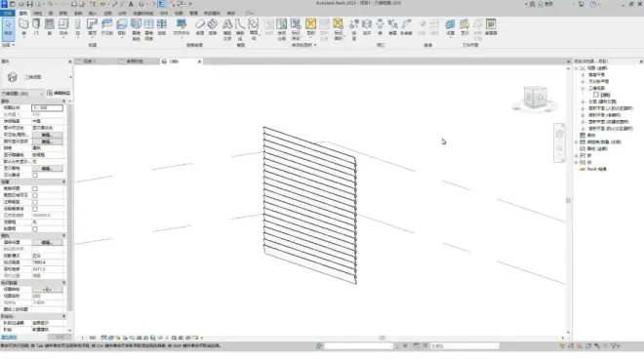Select the Column tool icon
The height and width of the screenshot is (363, 644).
(77, 27)
